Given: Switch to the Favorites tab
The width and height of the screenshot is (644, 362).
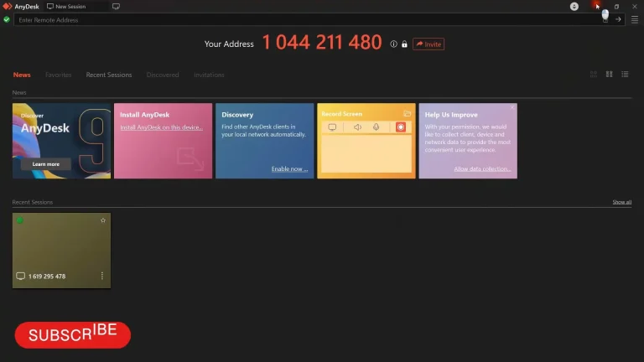Looking at the screenshot, I should click(x=59, y=75).
